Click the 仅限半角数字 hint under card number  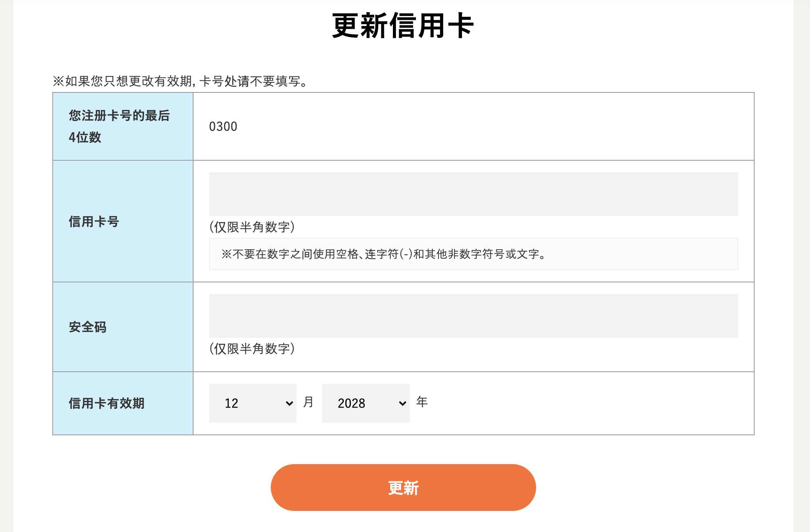[x=252, y=227]
